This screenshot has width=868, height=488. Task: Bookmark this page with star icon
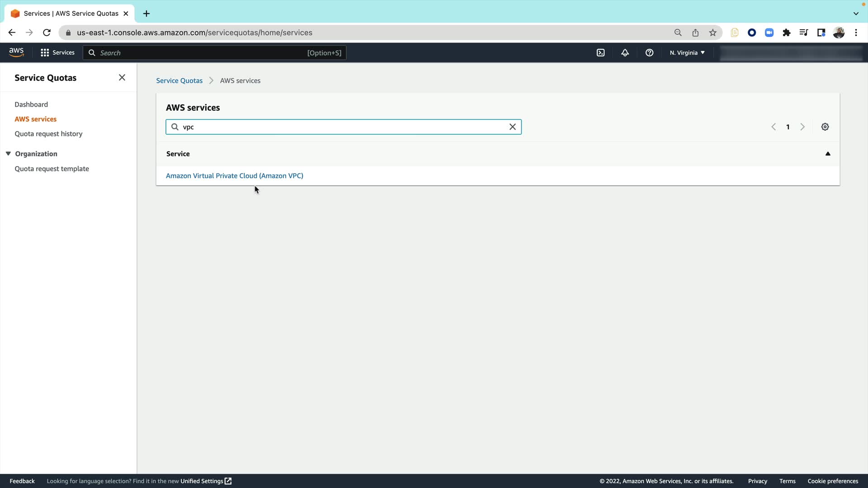point(713,33)
